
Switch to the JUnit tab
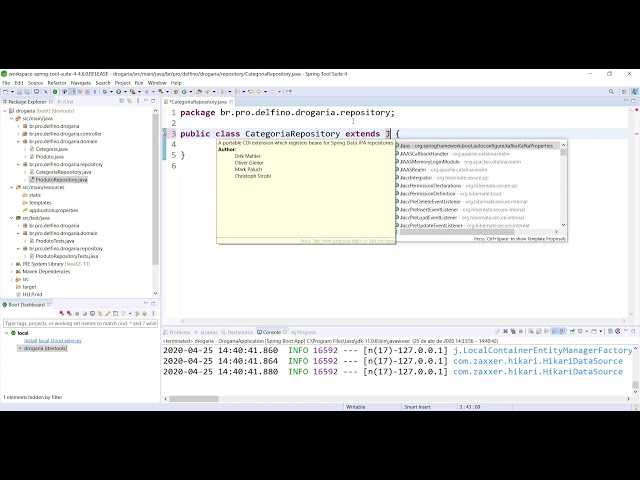pos(65,102)
